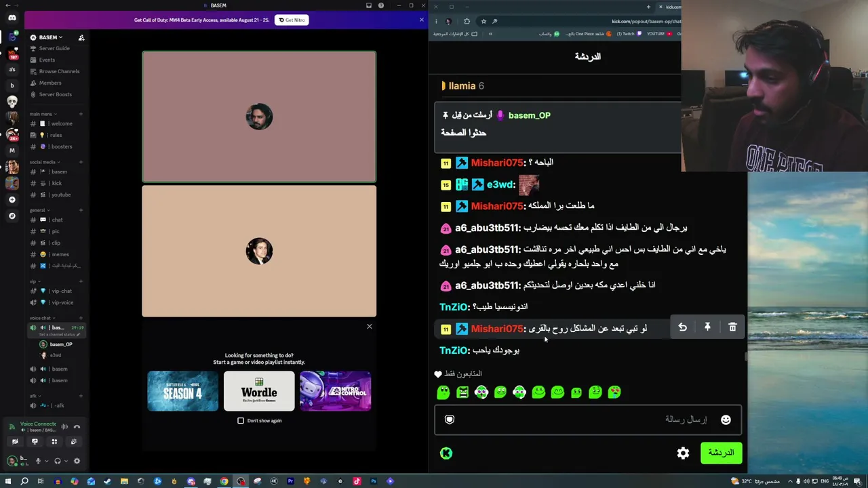The width and height of the screenshot is (868, 488).
Task: Collapse the vip channel category
Action: 34,281
